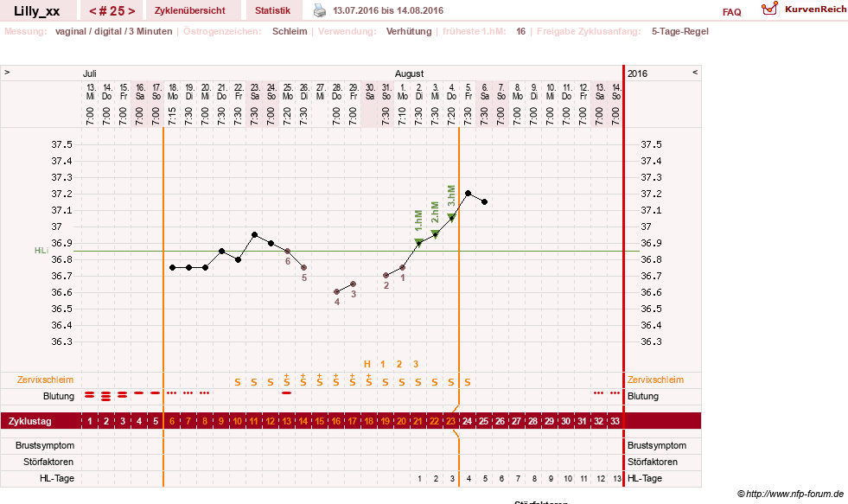Click the orange H peak marker
Screen dimensions: 848x504
coord(367,364)
